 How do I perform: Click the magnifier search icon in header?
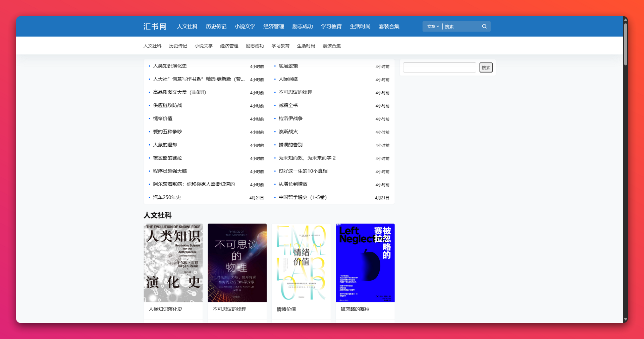point(484,27)
